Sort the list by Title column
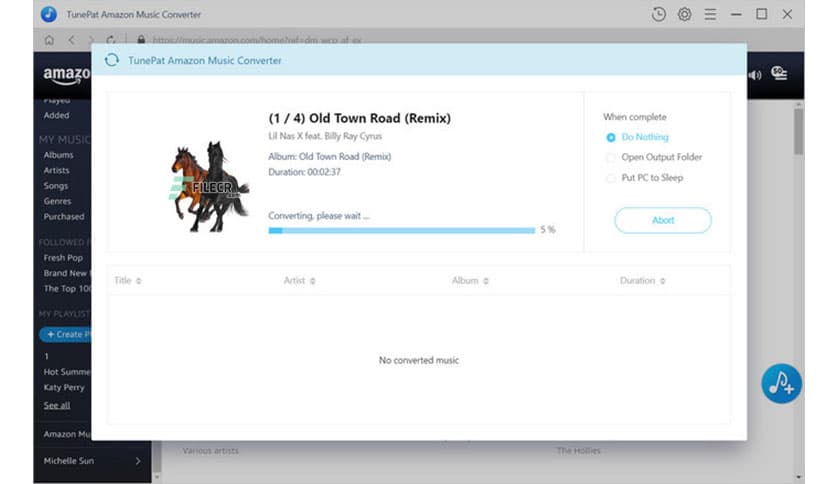This screenshot has width=836, height=484. pos(128,280)
